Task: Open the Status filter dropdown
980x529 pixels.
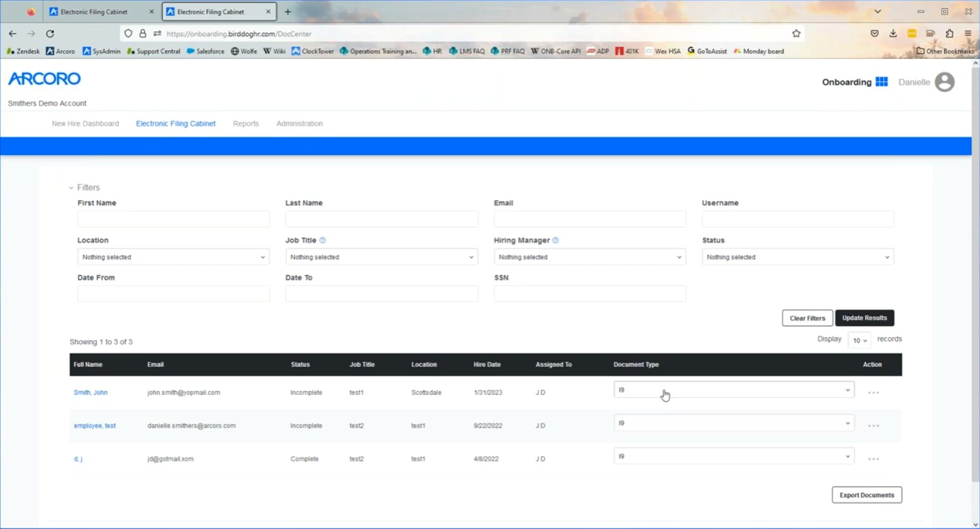Action: [797, 257]
